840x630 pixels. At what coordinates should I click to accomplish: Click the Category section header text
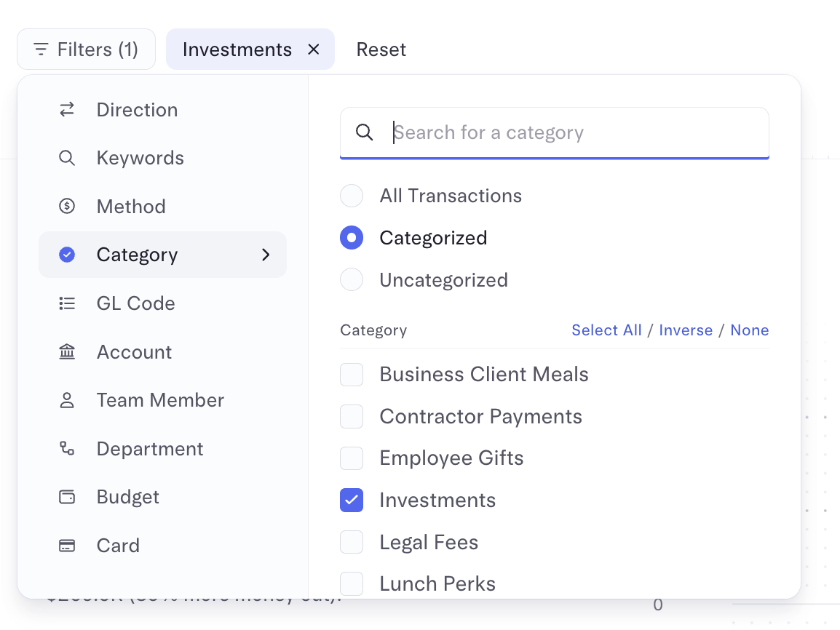[373, 330]
